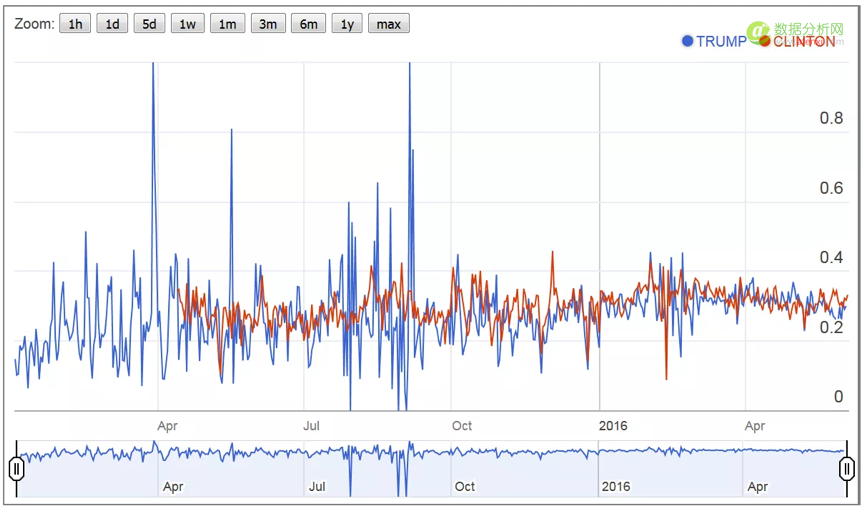Screen dimensions: 865x509
Task: Choose the 1w zoom range
Action: tap(187, 24)
